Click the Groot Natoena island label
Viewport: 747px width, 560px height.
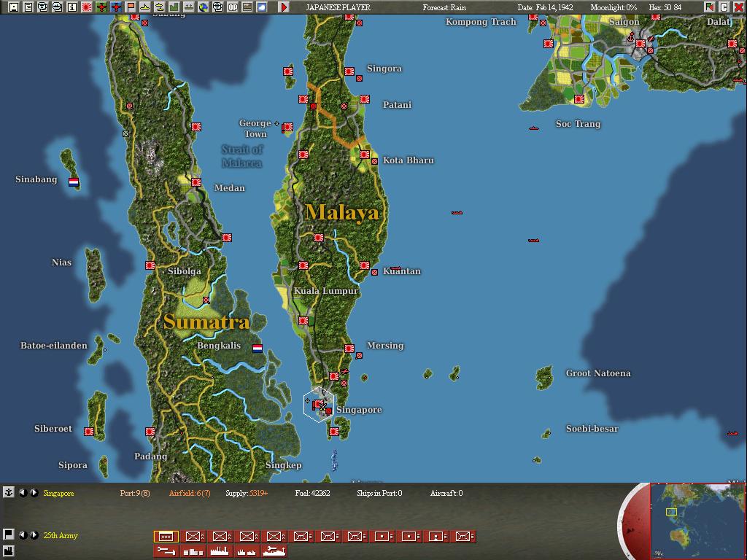click(x=598, y=373)
